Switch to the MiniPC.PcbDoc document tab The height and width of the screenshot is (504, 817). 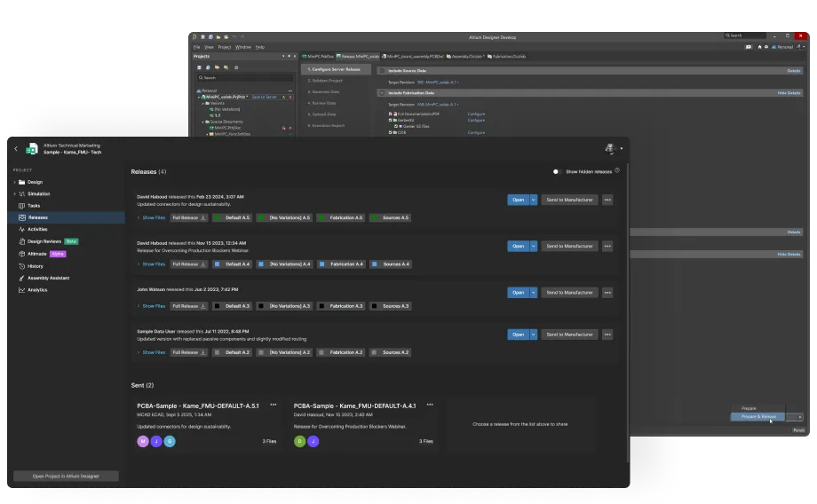click(318, 56)
